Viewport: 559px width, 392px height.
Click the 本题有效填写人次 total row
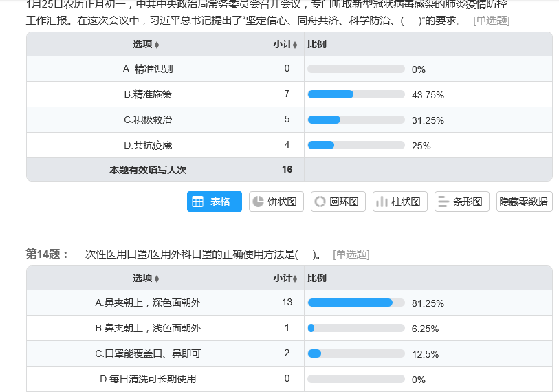[289, 170]
